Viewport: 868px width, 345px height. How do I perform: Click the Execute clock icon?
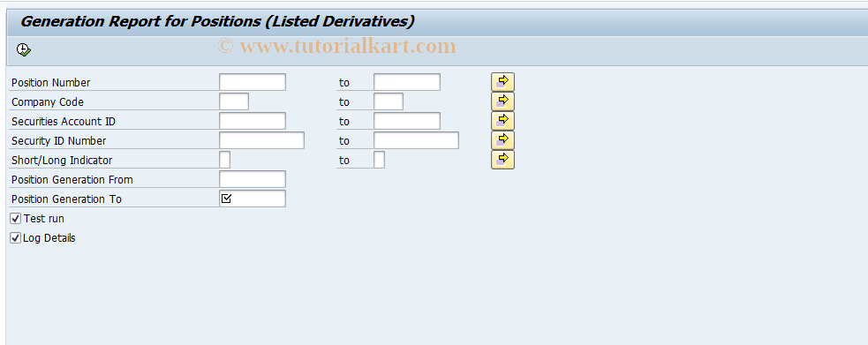[x=23, y=49]
